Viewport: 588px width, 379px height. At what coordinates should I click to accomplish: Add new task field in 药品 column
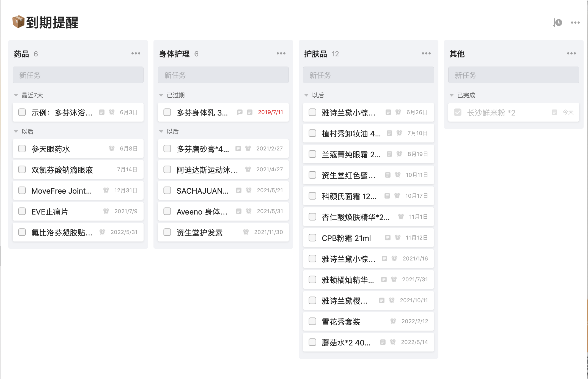(78, 75)
